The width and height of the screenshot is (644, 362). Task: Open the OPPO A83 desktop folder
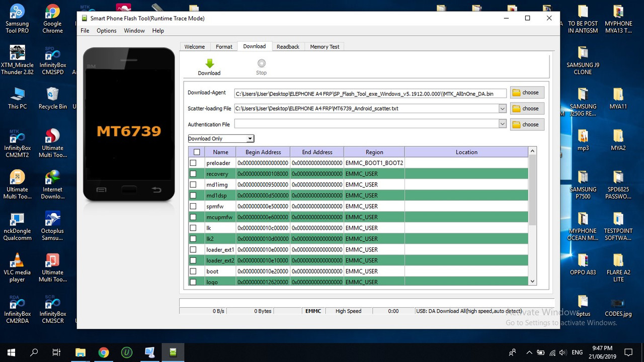click(x=583, y=264)
